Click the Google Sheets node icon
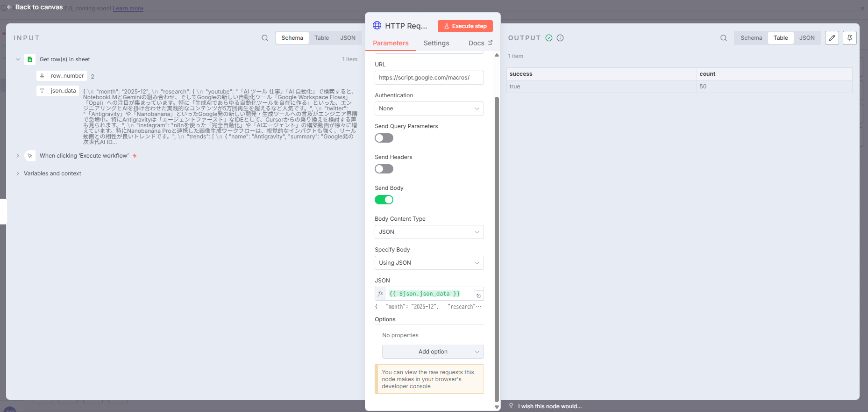This screenshot has width=868, height=412. 30,59
